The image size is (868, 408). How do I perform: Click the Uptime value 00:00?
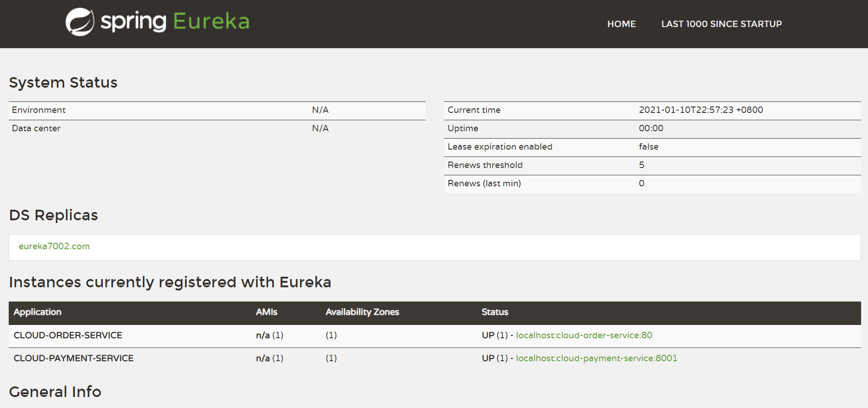pyautogui.click(x=651, y=129)
